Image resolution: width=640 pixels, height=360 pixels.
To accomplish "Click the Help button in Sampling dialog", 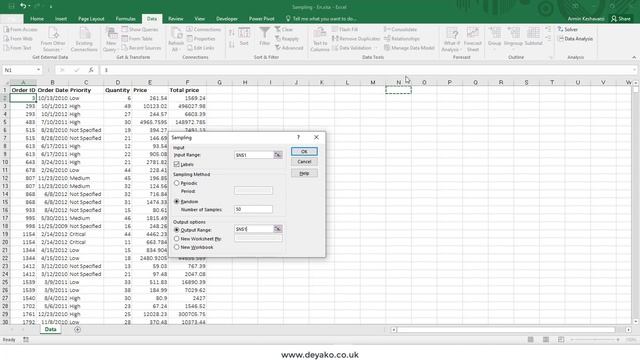I will 304,173.
